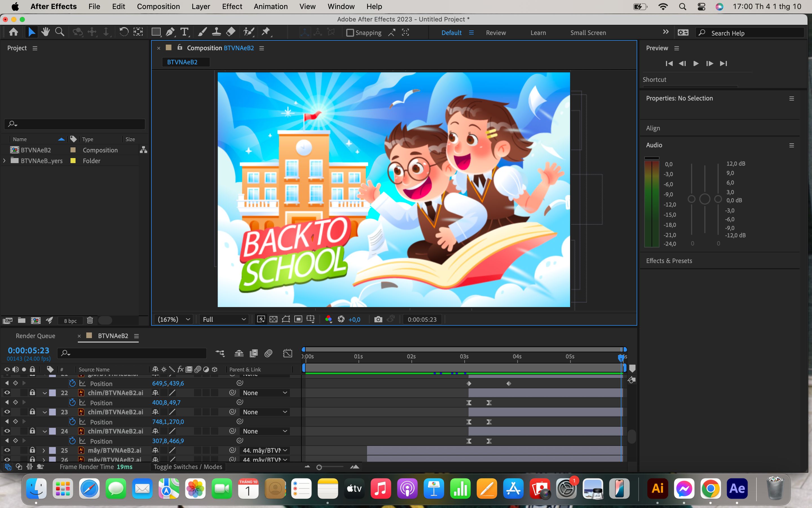Viewport: 812px width, 508px height.
Task: Select the Brush tool
Action: [x=202, y=32]
